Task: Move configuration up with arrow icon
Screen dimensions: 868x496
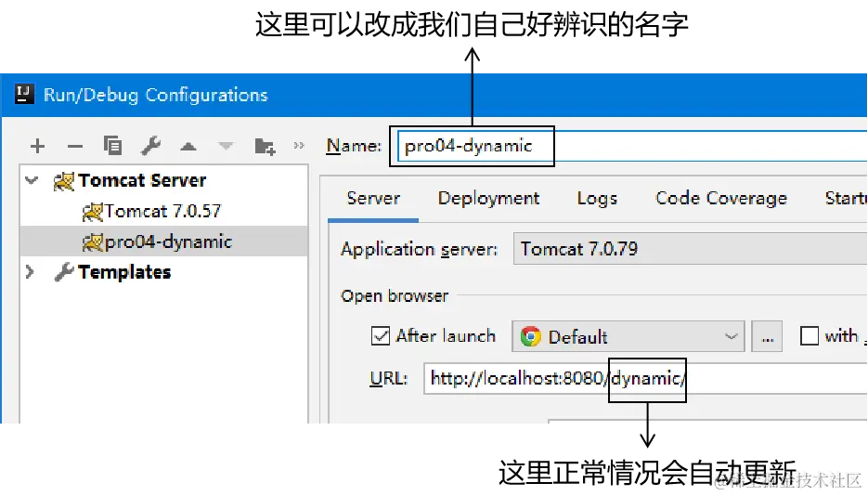Action: [188, 146]
